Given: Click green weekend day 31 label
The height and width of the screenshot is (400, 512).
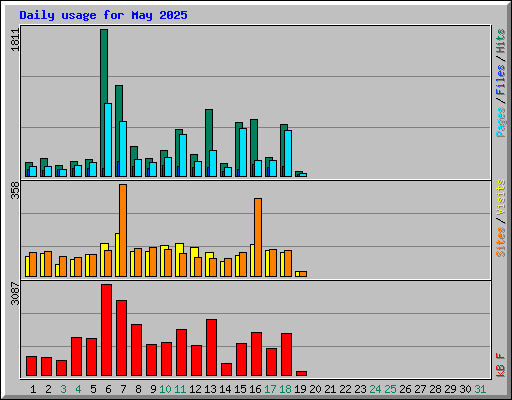Looking at the screenshot, I should pyautogui.click(x=480, y=389).
